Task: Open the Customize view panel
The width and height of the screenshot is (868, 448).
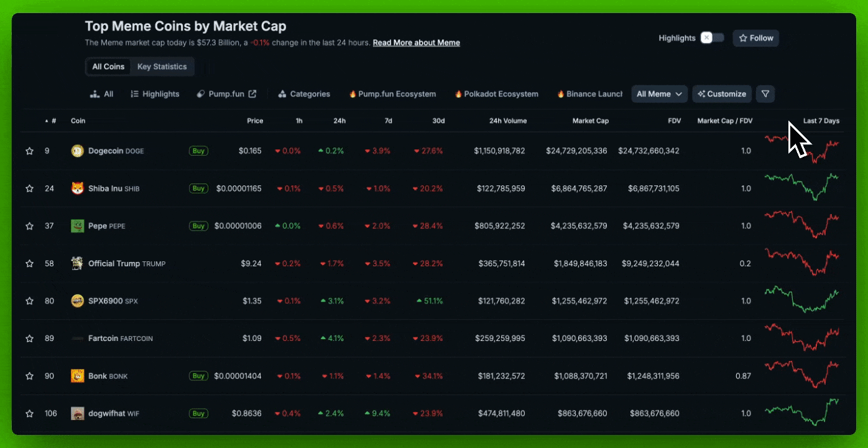Action: [x=721, y=94]
